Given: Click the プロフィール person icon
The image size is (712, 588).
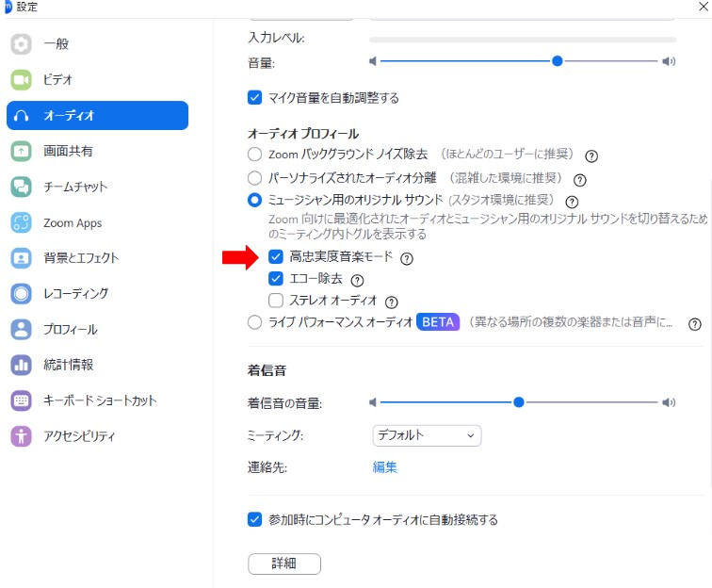Looking at the screenshot, I should tap(21, 330).
